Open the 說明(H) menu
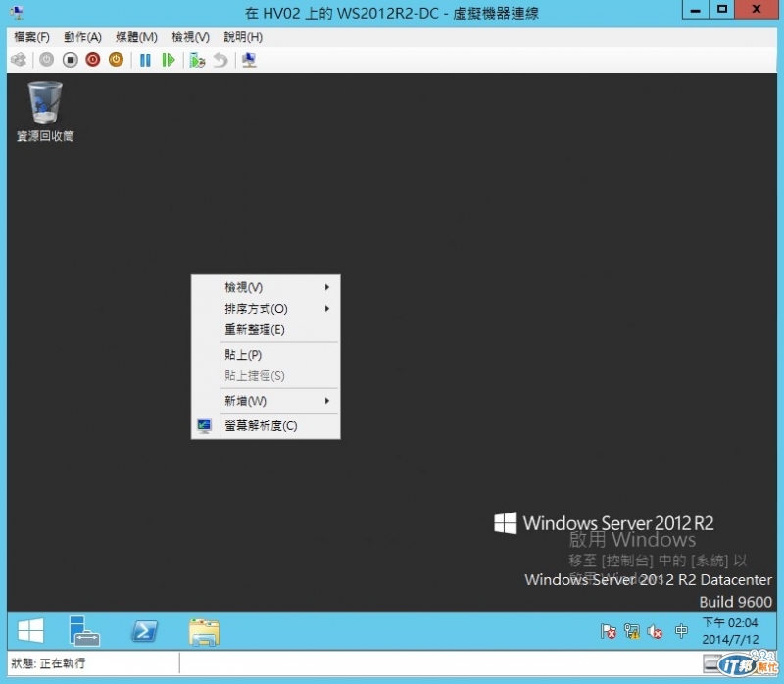The image size is (784, 684). [x=243, y=37]
